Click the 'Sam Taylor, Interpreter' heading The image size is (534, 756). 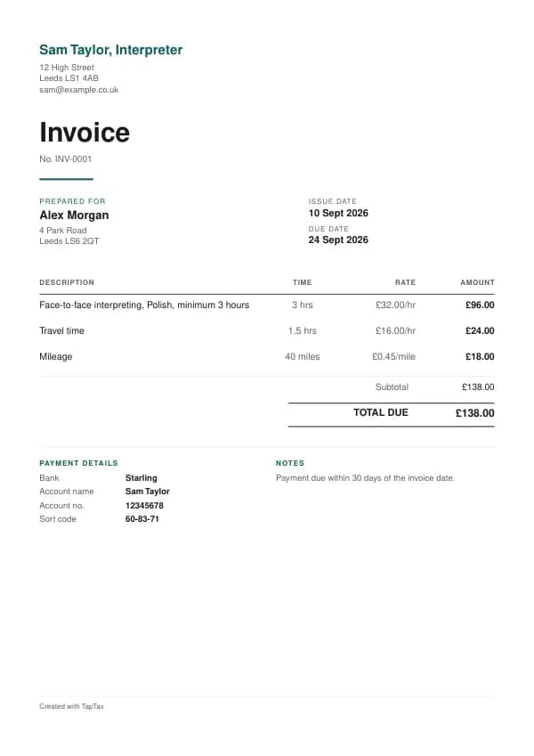tap(111, 50)
